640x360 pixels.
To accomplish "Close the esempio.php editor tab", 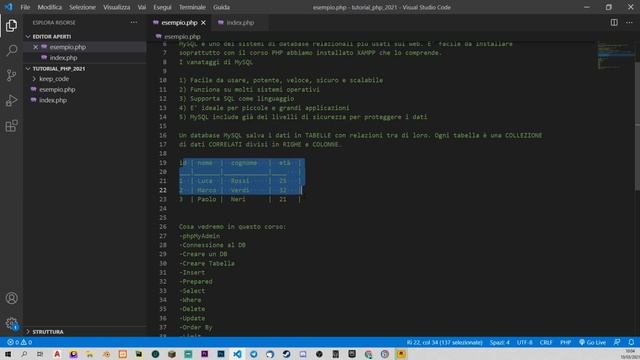I will click(203, 22).
